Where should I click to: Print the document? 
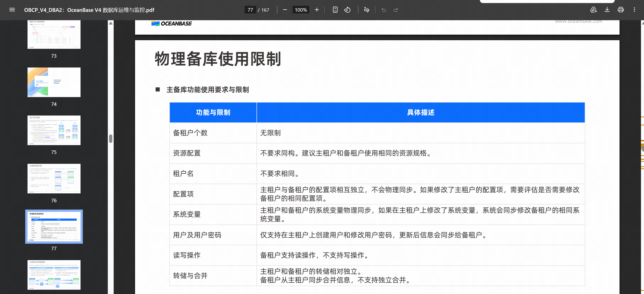click(x=621, y=10)
